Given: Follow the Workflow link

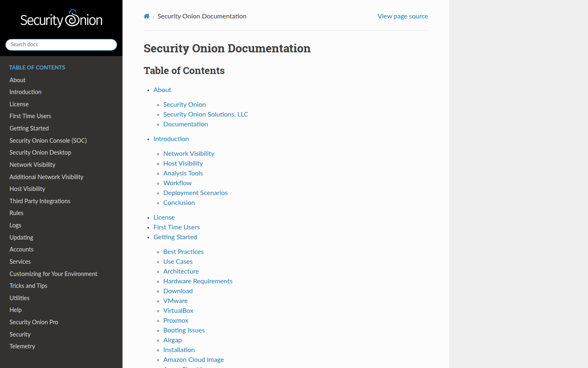Looking at the screenshot, I should pos(177,183).
